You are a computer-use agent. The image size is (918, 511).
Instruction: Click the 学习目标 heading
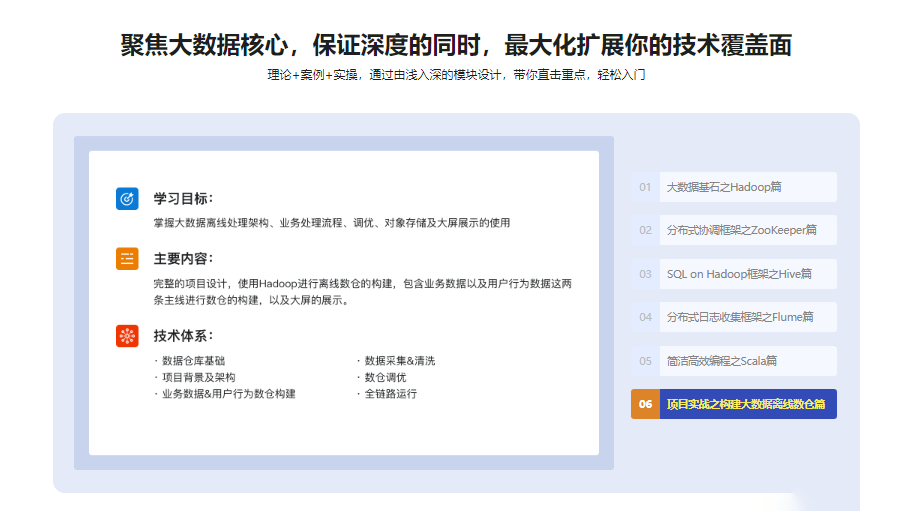click(183, 198)
